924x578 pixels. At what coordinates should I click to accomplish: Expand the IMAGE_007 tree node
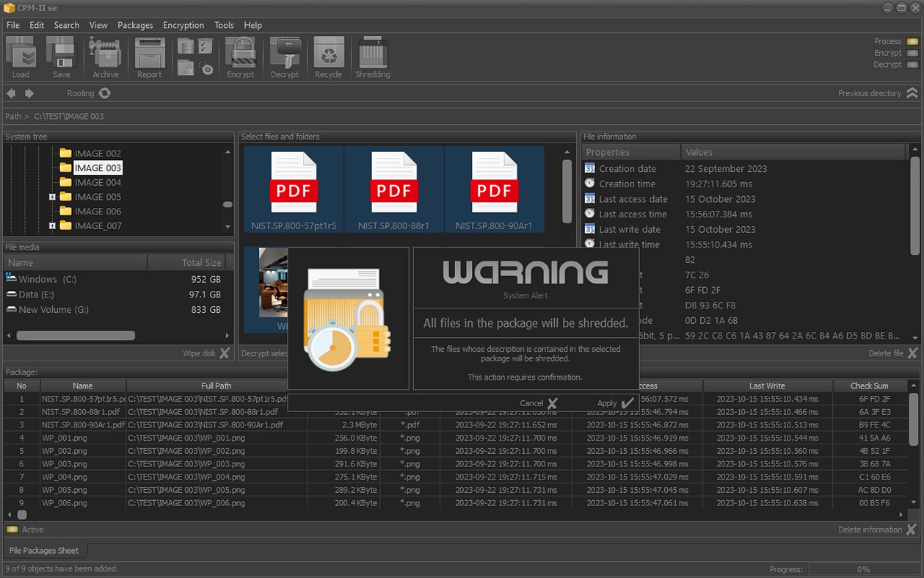coord(52,225)
